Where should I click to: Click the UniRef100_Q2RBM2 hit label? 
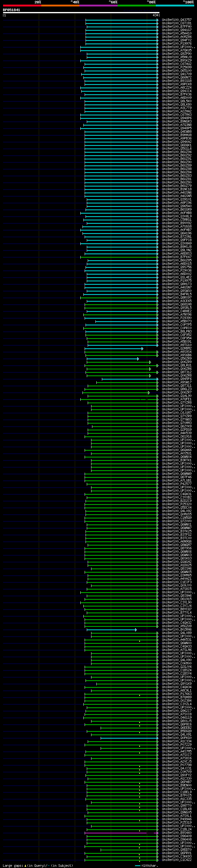point(176,349)
